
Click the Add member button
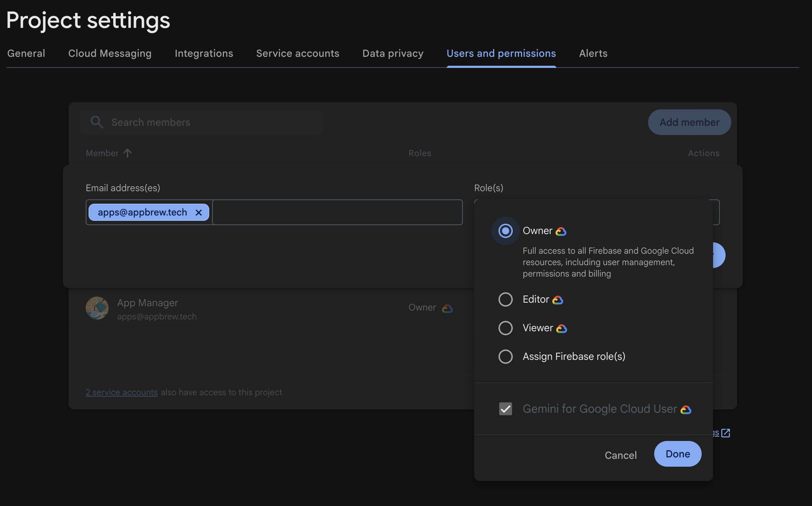(690, 122)
